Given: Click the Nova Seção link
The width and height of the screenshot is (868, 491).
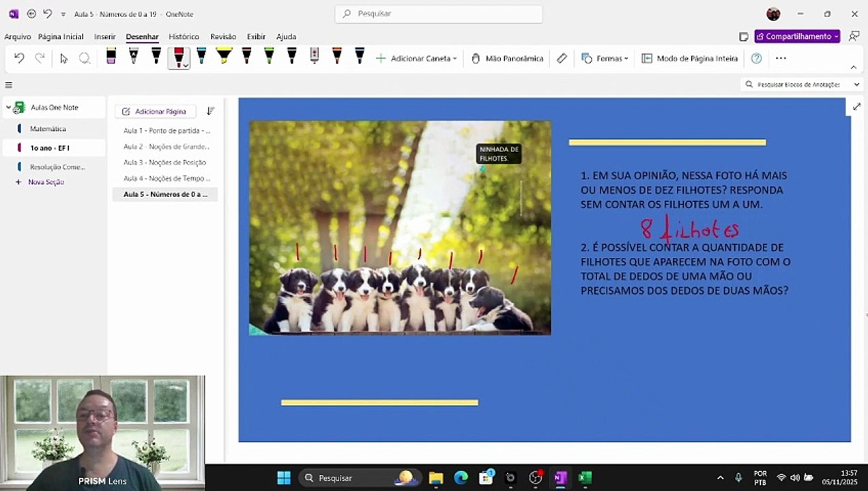Looking at the screenshot, I should [x=46, y=182].
